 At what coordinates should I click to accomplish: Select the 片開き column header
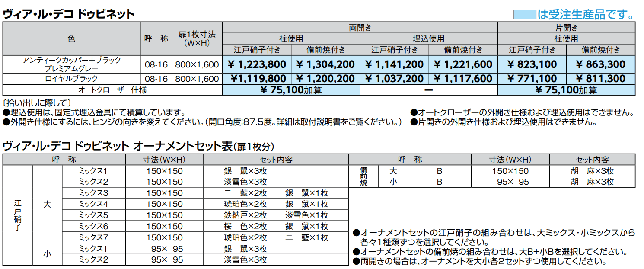coord(566,28)
